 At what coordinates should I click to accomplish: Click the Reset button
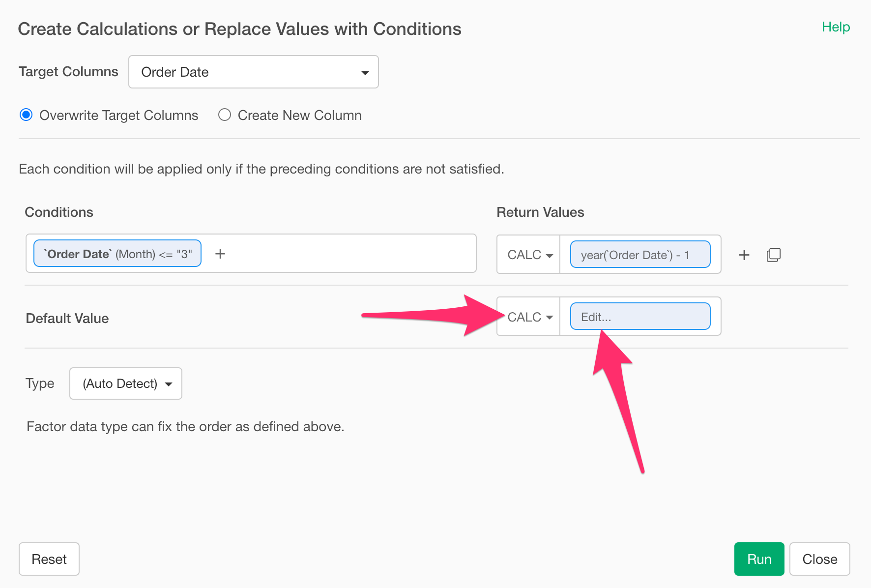pyautogui.click(x=49, y=559)
